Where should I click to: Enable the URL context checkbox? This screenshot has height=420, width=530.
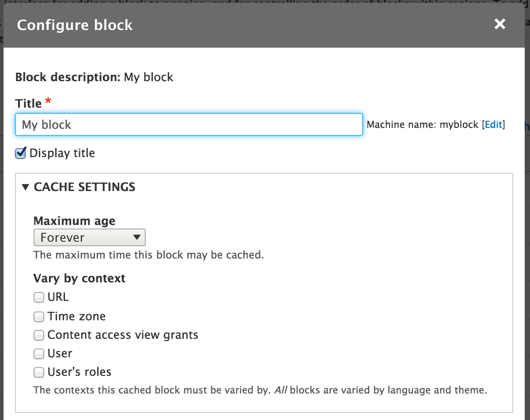(x=39, y=297)
